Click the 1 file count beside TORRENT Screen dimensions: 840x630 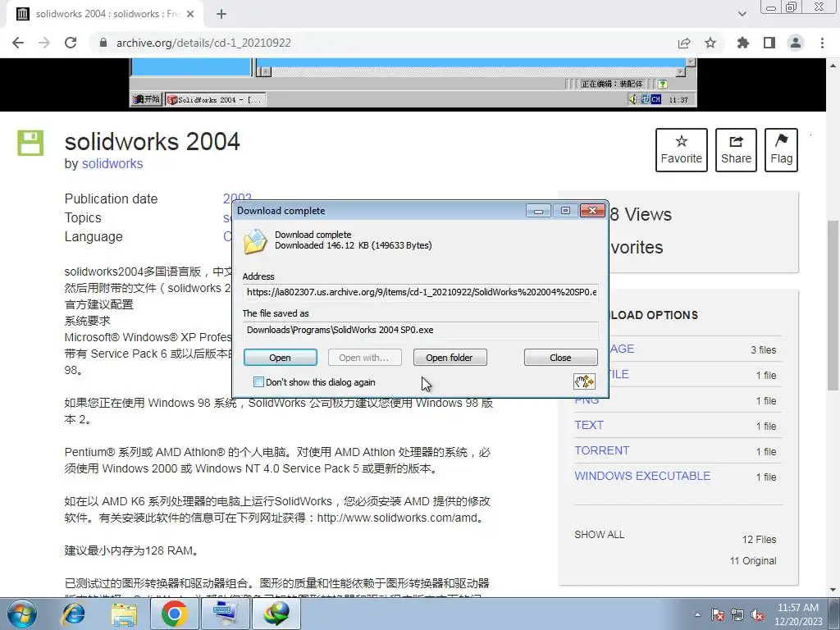point(766,452)
